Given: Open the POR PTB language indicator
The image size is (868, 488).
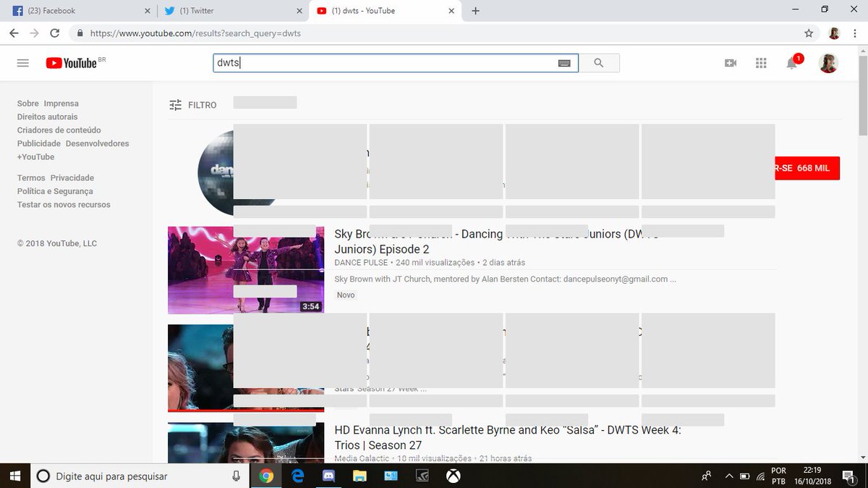Looking at the screenshot, I should 779,476.
